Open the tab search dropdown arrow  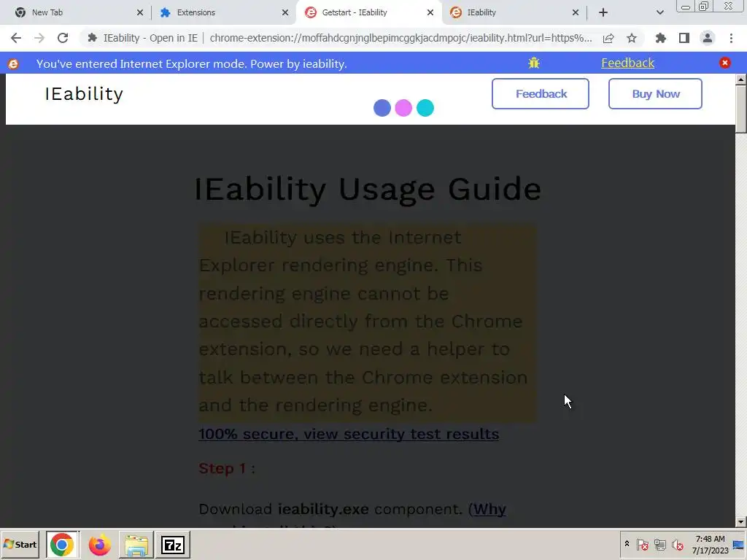point(659,12)
